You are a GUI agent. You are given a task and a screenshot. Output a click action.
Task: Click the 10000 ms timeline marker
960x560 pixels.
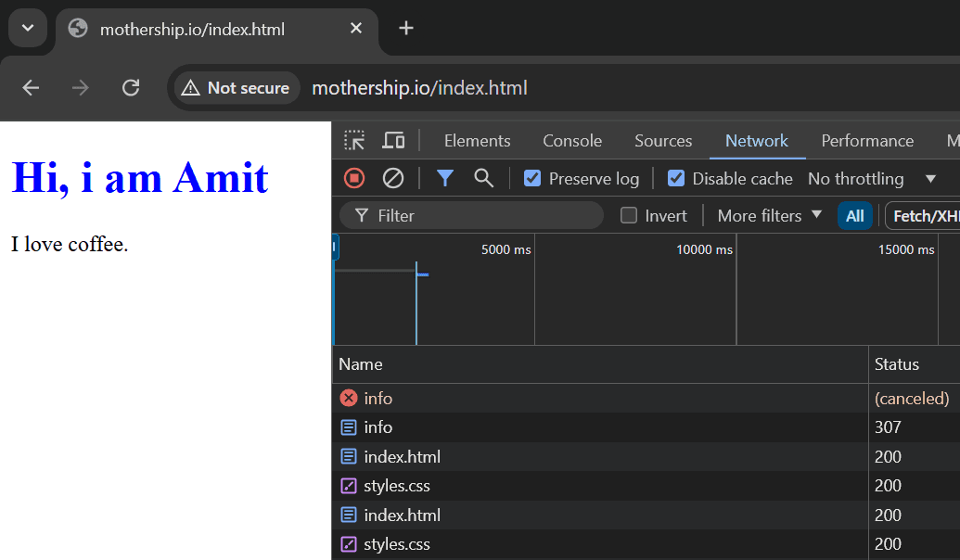point(704,249)
